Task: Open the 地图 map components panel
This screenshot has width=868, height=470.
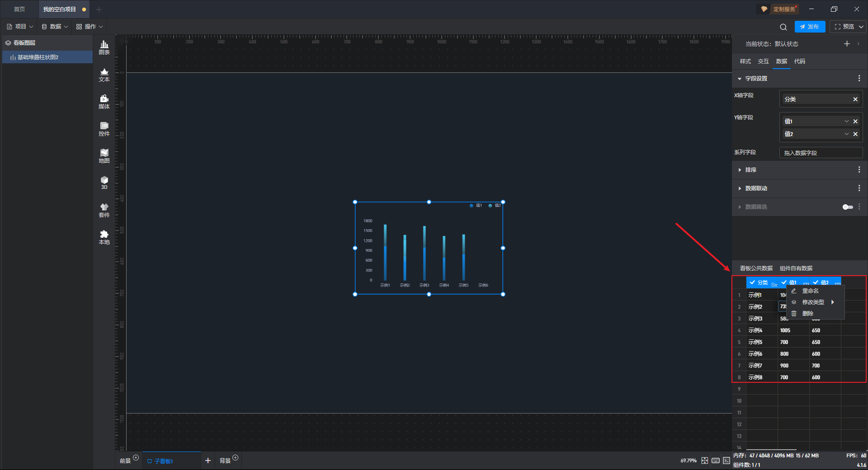Action: coord(104,156)
